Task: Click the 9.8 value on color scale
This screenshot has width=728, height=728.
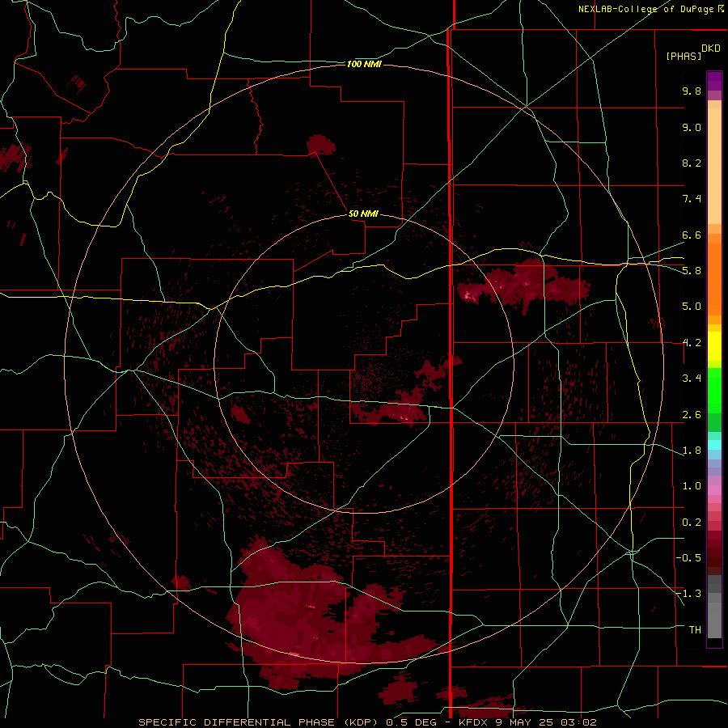Action: (692, 91)
